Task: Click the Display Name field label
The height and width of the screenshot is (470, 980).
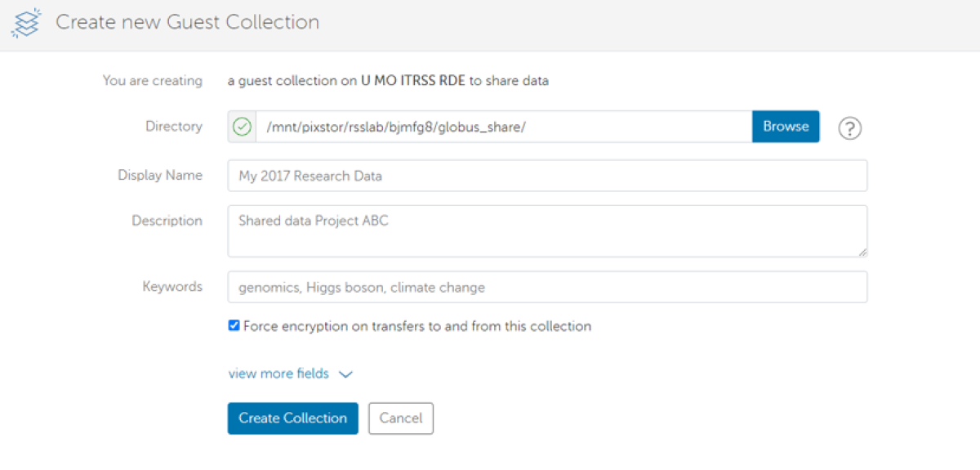Action: coord(160,175)
